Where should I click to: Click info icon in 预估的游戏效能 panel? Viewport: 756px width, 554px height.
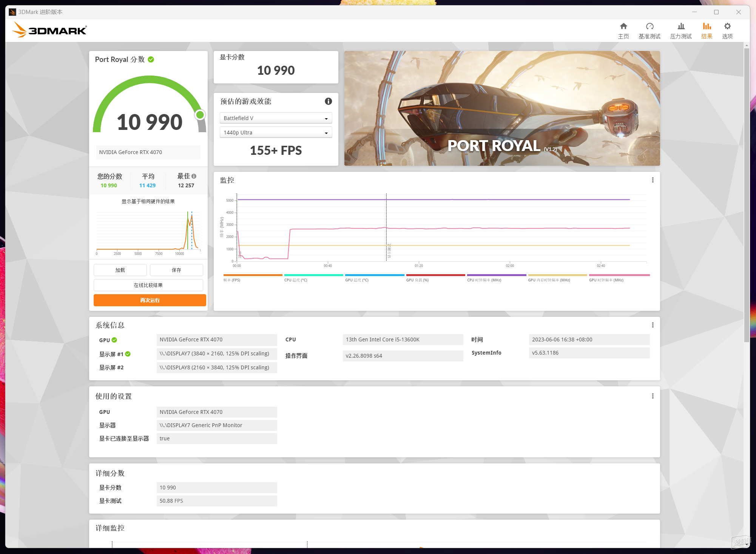pos(329,101)
